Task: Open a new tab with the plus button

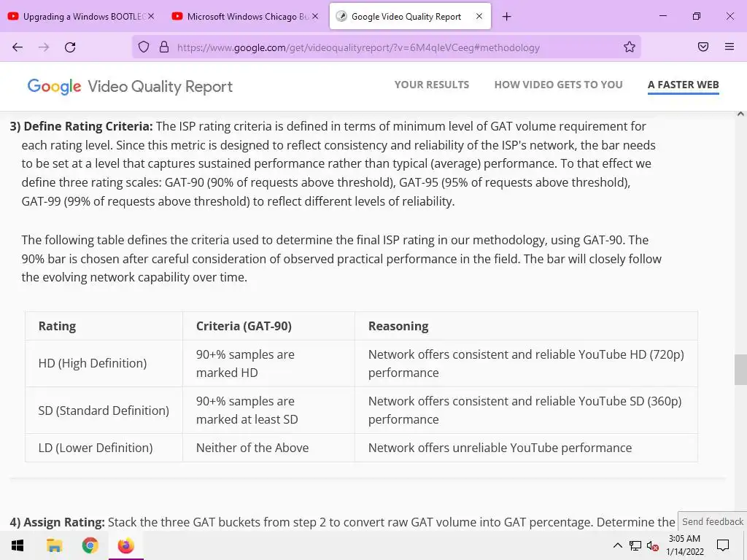Action: coord(506,17)
